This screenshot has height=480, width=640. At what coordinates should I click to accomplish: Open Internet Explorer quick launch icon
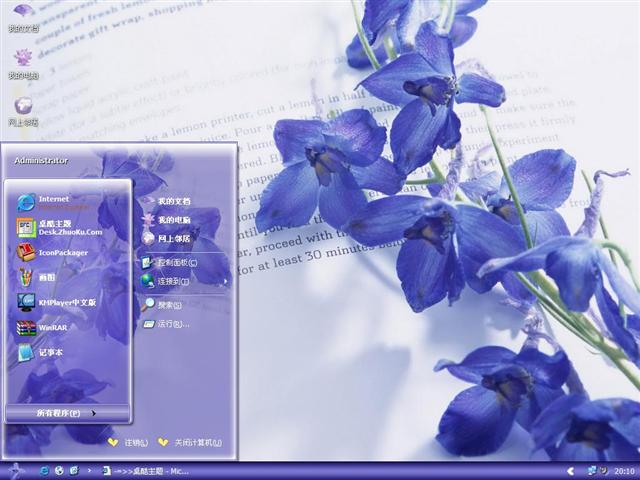tap(44, 471)
